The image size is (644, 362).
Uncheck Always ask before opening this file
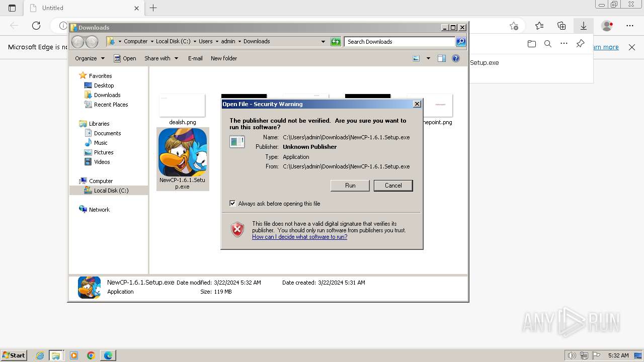pyautogui.click(x=232, y=204)
